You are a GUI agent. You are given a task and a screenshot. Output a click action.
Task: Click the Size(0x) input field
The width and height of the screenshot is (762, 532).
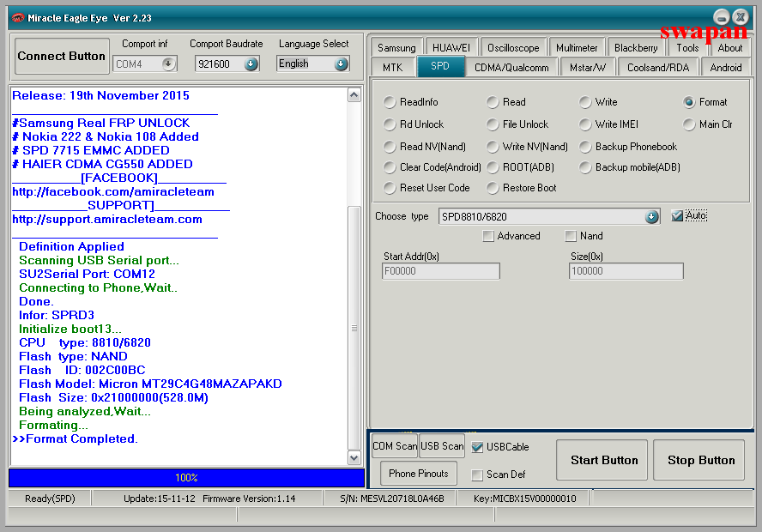(626, 271)
